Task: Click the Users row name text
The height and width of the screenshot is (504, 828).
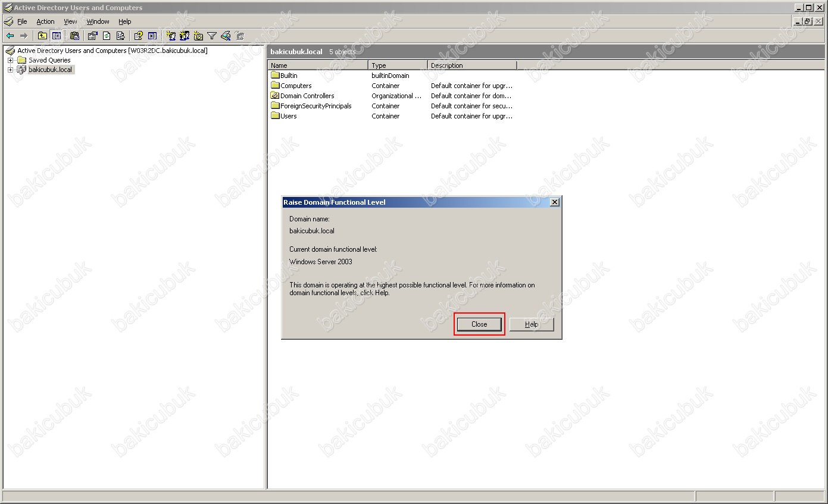Action: tap(289, 116)
